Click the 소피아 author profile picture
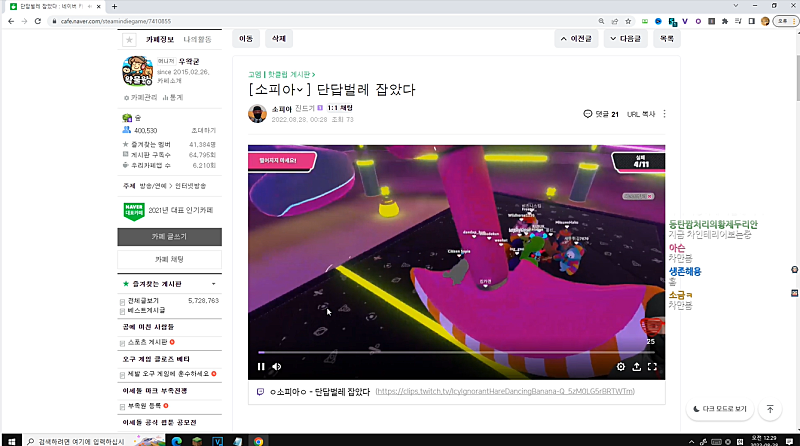This screenshot has height=446, width=800. click(257, 113)
